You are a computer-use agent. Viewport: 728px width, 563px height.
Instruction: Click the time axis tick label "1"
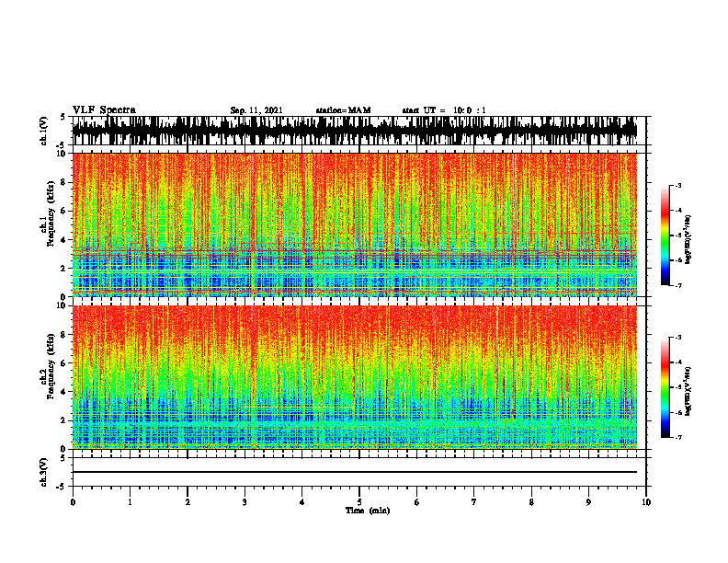coord(130,502)
